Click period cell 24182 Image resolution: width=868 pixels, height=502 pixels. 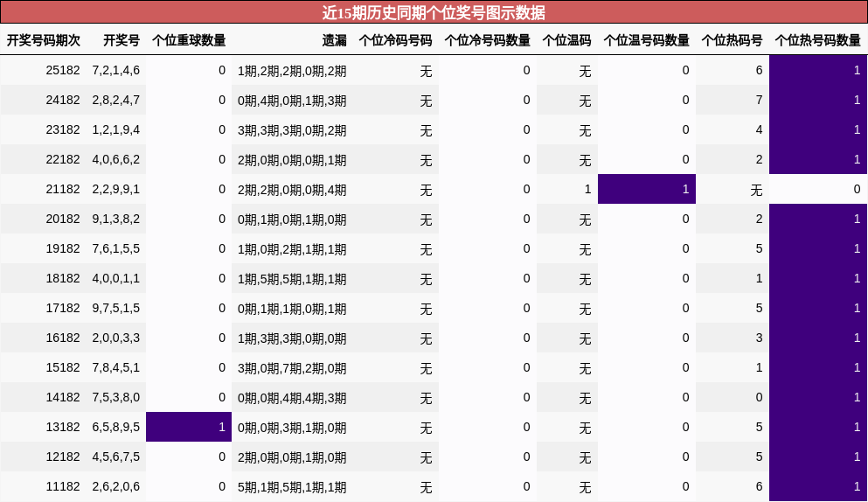coord(63,101)
